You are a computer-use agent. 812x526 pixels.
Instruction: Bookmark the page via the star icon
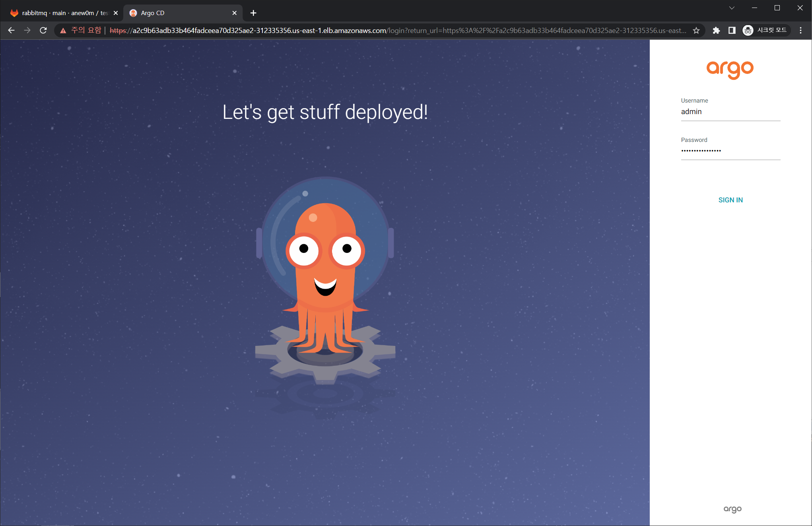pos(696,30)
